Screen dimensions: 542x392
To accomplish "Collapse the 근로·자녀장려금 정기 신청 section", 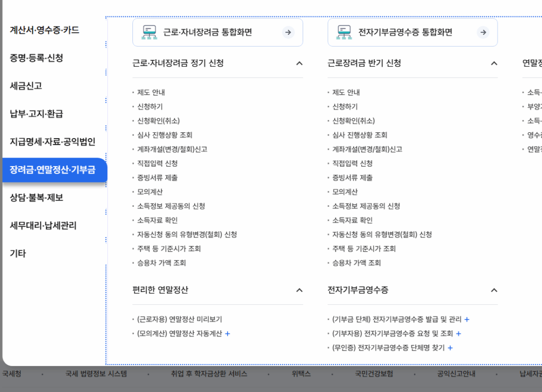I will 300,63.
